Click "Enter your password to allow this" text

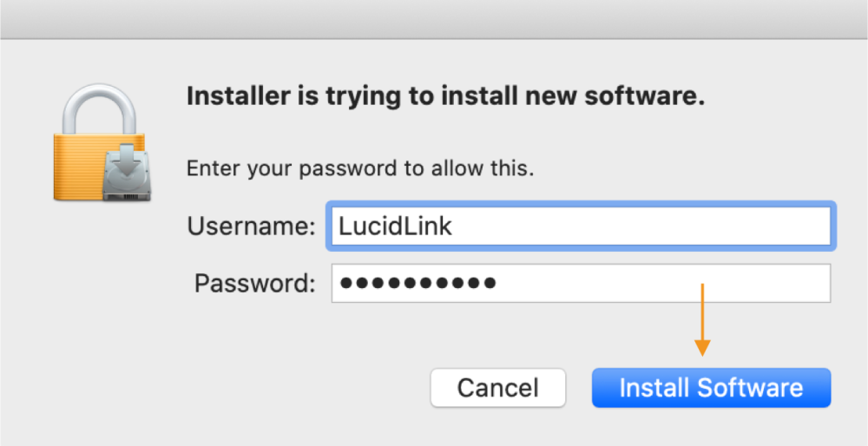click(360, 167)
